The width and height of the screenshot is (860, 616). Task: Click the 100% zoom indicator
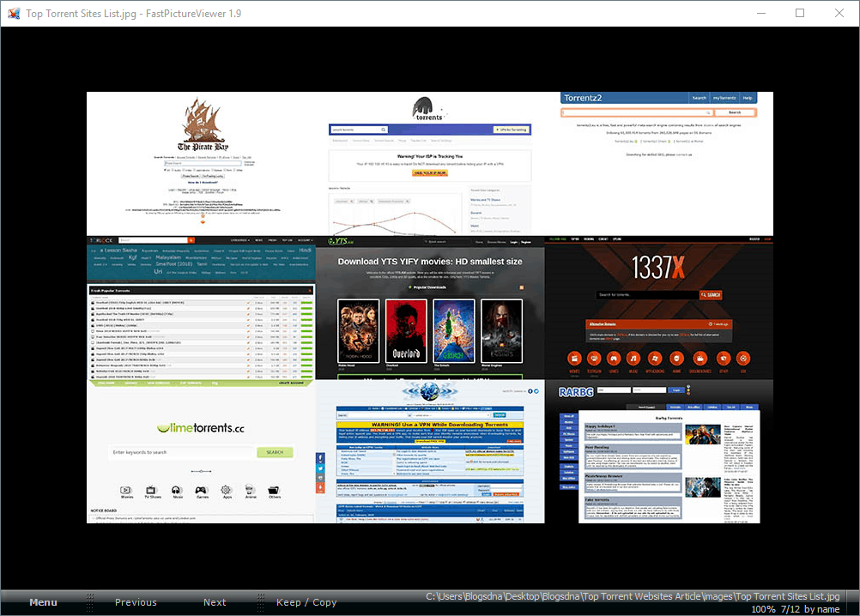click(x=763, y=609)
